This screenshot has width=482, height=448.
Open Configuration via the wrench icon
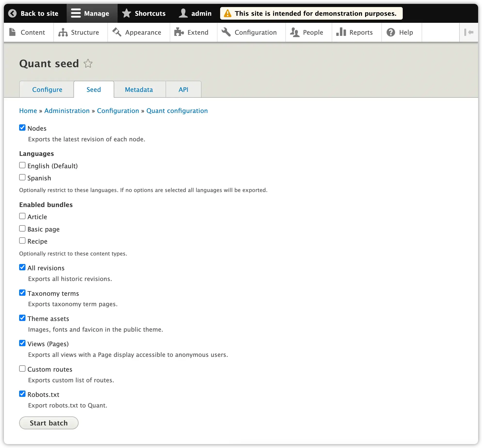point(226,32)
